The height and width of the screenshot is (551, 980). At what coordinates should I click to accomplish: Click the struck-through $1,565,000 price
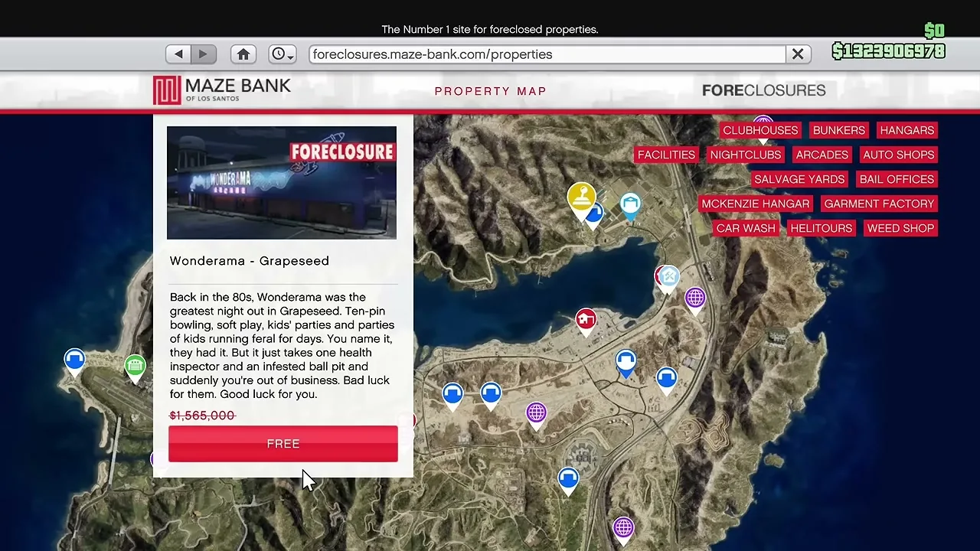pos(202,416)
